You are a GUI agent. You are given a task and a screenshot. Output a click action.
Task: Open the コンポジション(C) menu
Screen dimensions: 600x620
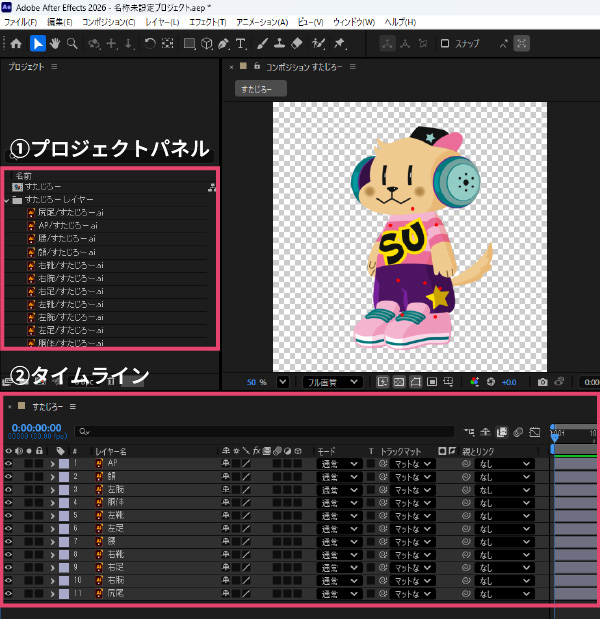pyautogui.click(x=109, y=22)
